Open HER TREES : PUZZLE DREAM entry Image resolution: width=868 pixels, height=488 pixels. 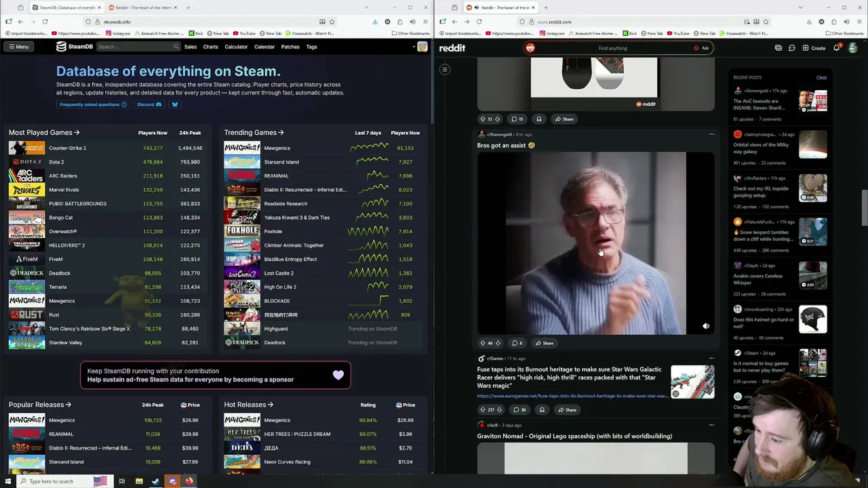pyautogui.click(x=297, y=434)
